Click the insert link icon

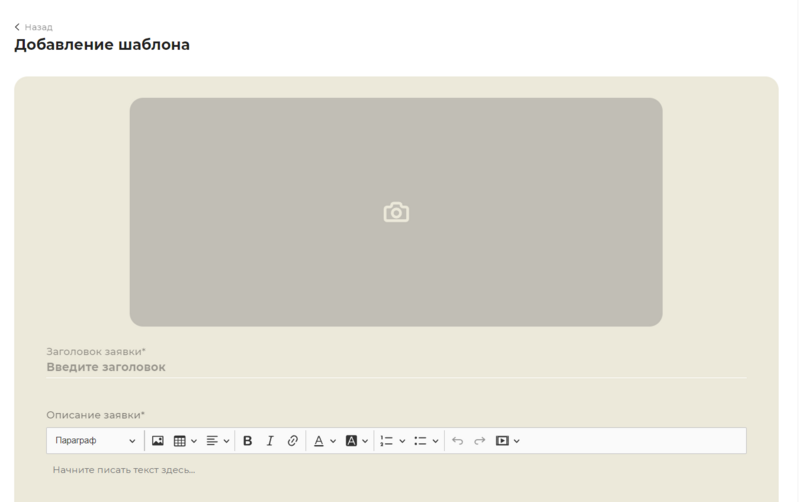pyautogui.click(x=292, y=441)
